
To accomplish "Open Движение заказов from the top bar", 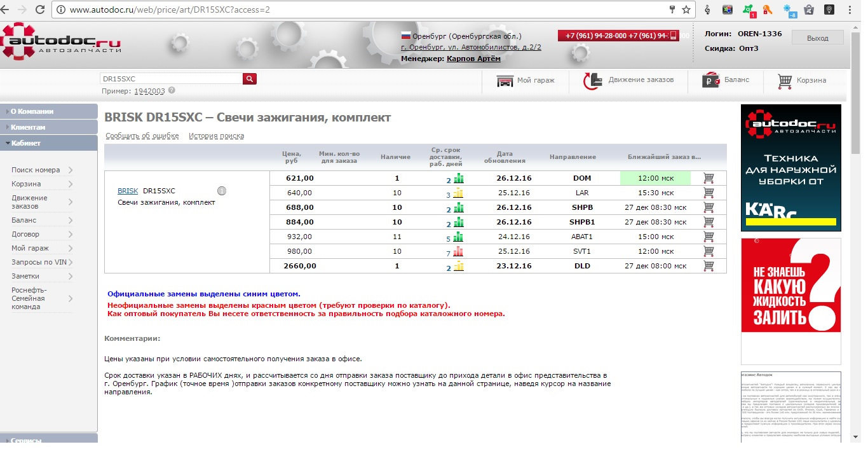I will [628, 81].
